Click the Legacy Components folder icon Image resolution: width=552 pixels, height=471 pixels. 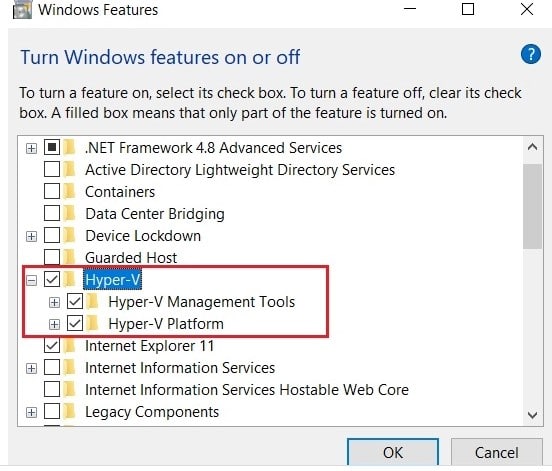coord(70,412)
